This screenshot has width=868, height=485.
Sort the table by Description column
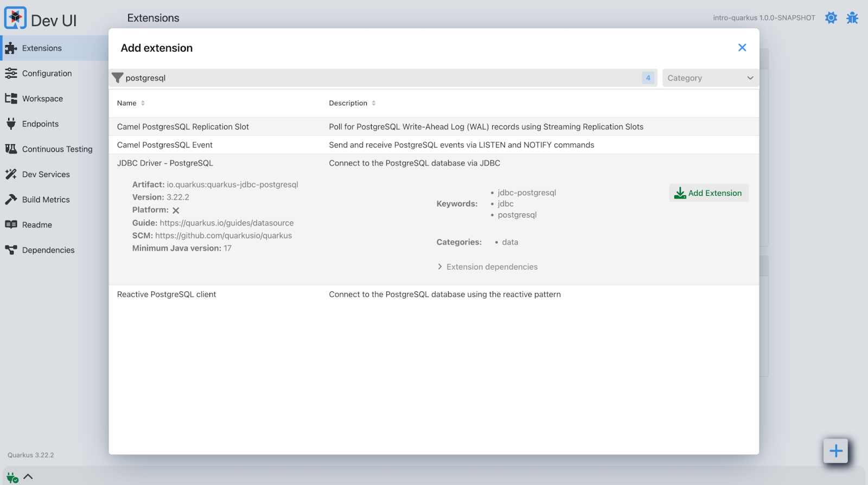coord(352,103)
